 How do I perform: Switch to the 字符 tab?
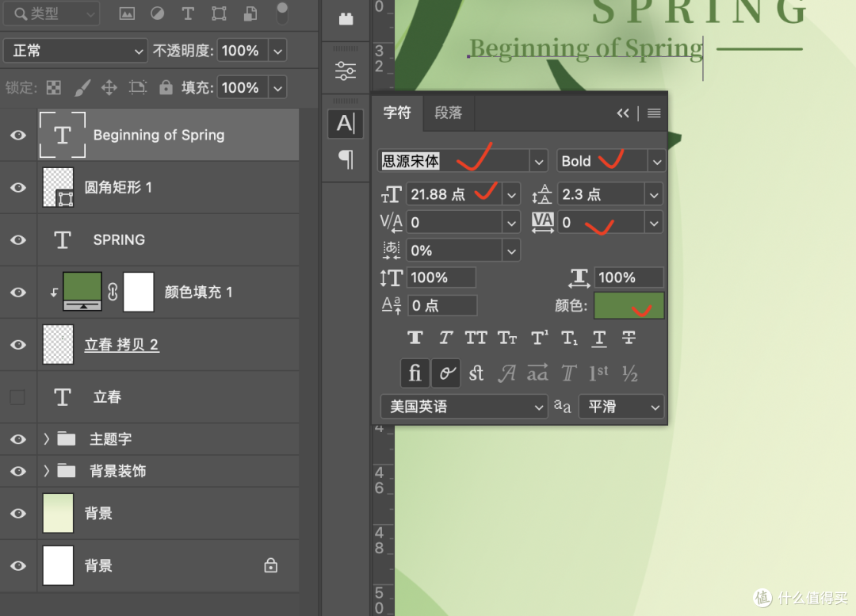397,113
